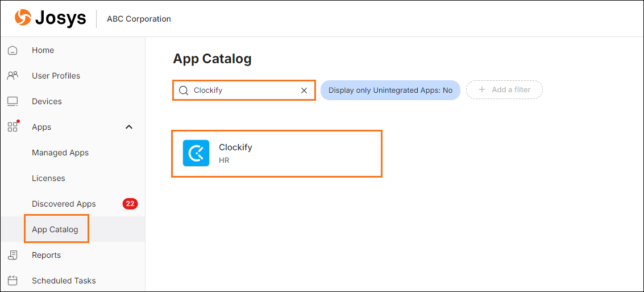Screen dimensions: 644x292
Task: Click the Add a filter button
Action: pos(504,90)
